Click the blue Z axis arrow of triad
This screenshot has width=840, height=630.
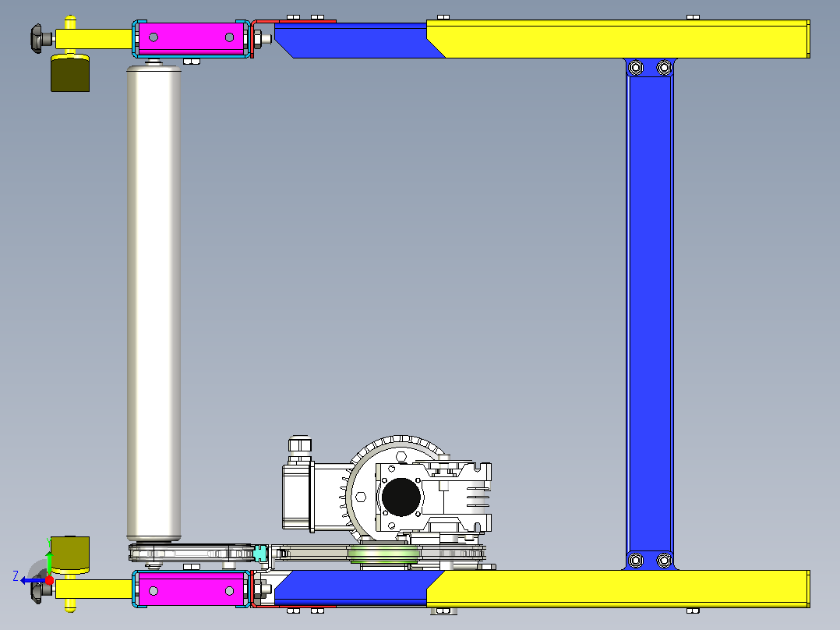pos(32,581)
